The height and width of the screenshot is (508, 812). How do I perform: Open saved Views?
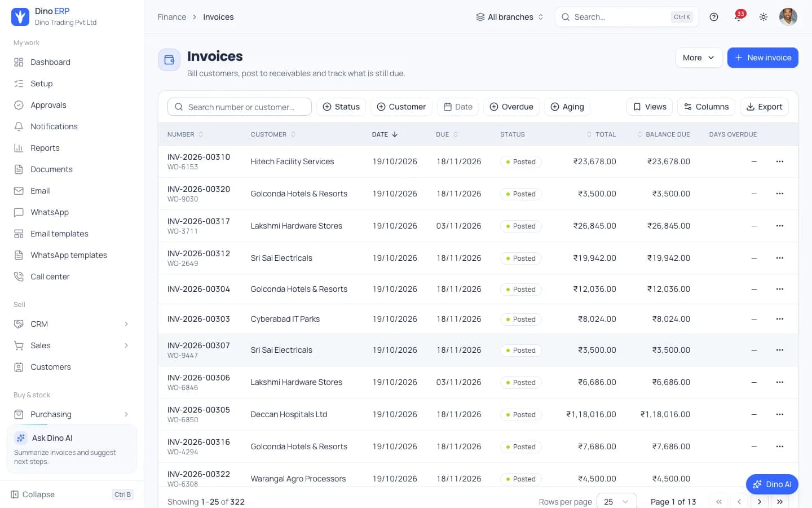click(650, 107)
